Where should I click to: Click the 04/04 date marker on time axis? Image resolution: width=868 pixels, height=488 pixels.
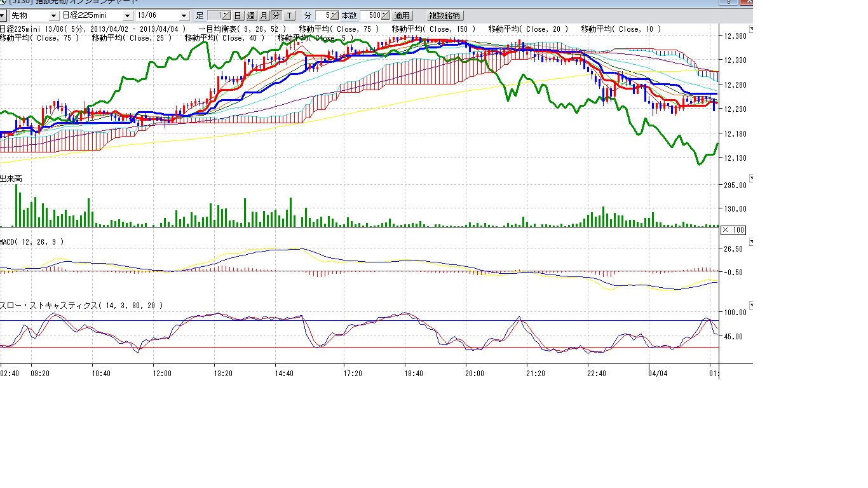click(658, 374)
